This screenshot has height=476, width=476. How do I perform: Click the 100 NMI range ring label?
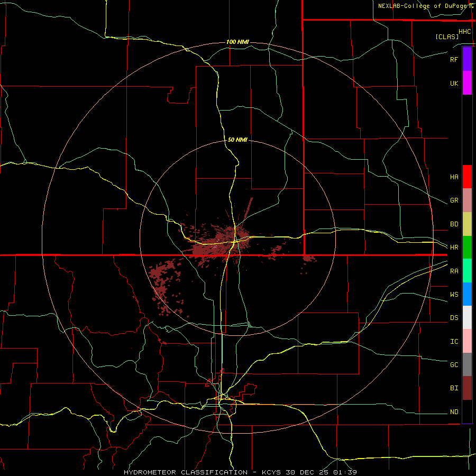pyautogui.click(x=237, y=42)
